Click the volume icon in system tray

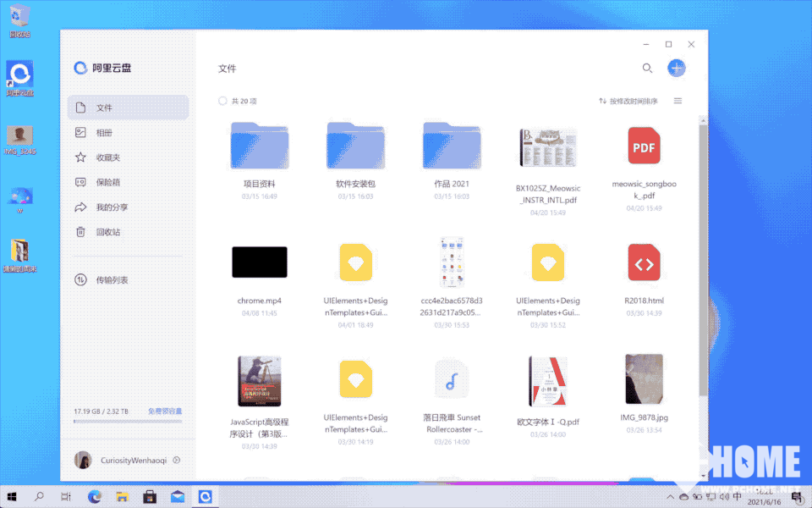coord(724,497)
